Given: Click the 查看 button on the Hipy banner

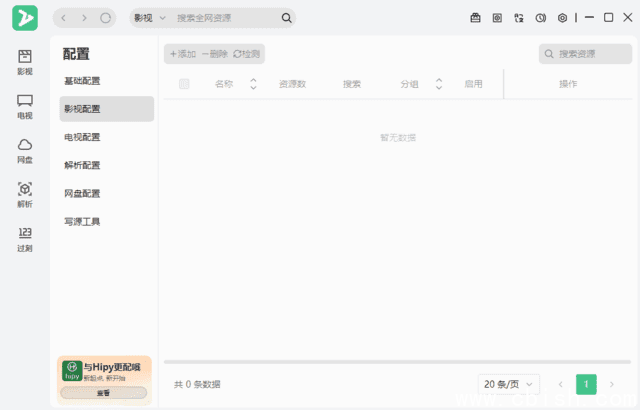Looking at the screenshot, I should pyautogui.click(x=103, y=394).
